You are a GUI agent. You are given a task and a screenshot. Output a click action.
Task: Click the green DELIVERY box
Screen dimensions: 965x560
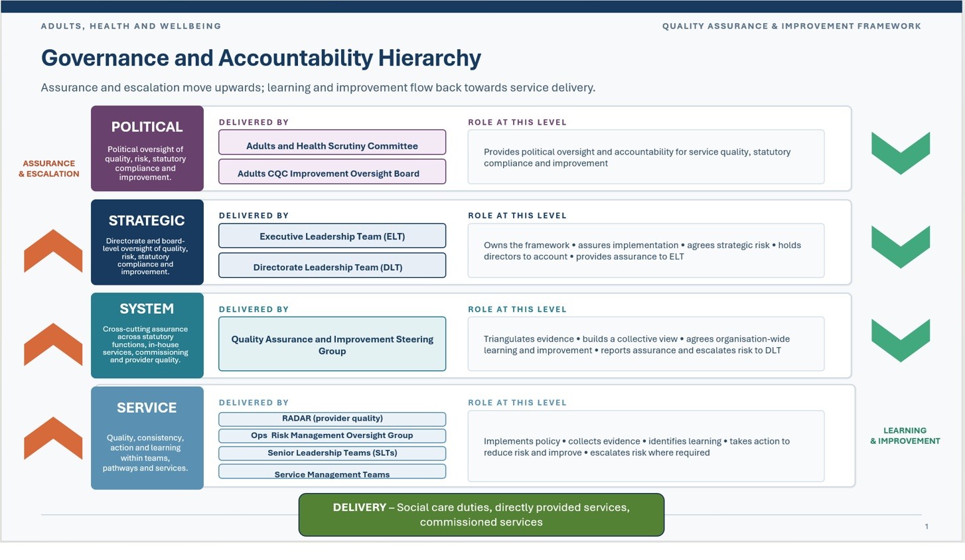[481, 515]
